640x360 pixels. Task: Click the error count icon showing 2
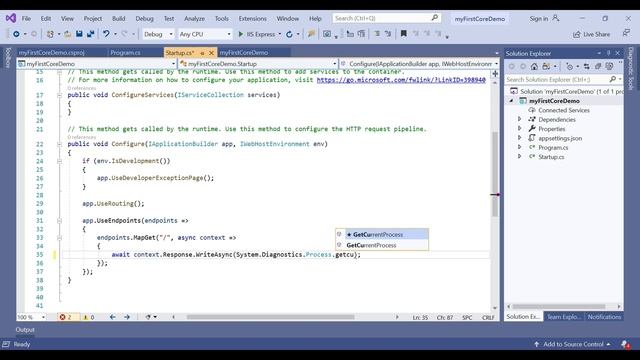click(62, 317)
